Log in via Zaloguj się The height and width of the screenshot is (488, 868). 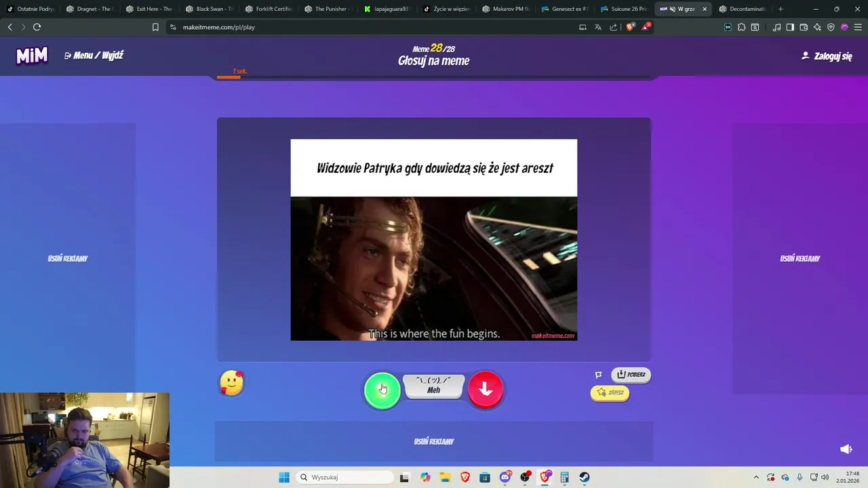pyautogui.click(x=827, y=56)
